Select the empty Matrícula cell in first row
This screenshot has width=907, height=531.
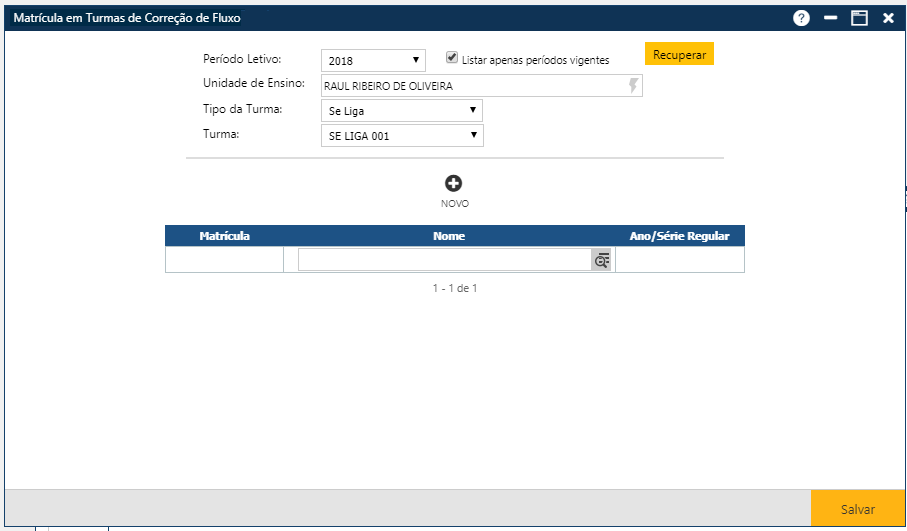pos(224,260)
